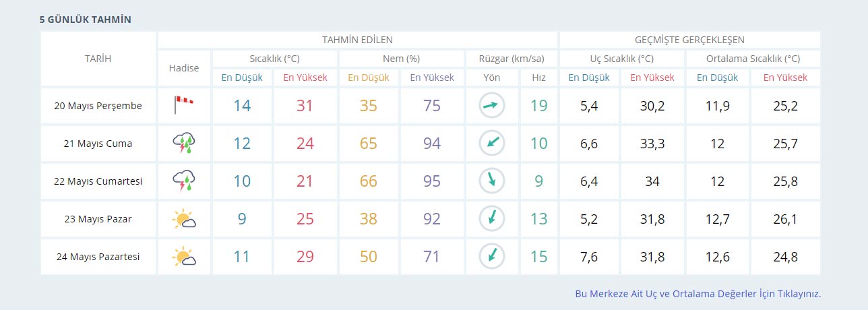This screenshot has width=868, height=310.
Task: Click the partly sunny icon for 23 Mayıs Pazar
Action: pos(183,219)
